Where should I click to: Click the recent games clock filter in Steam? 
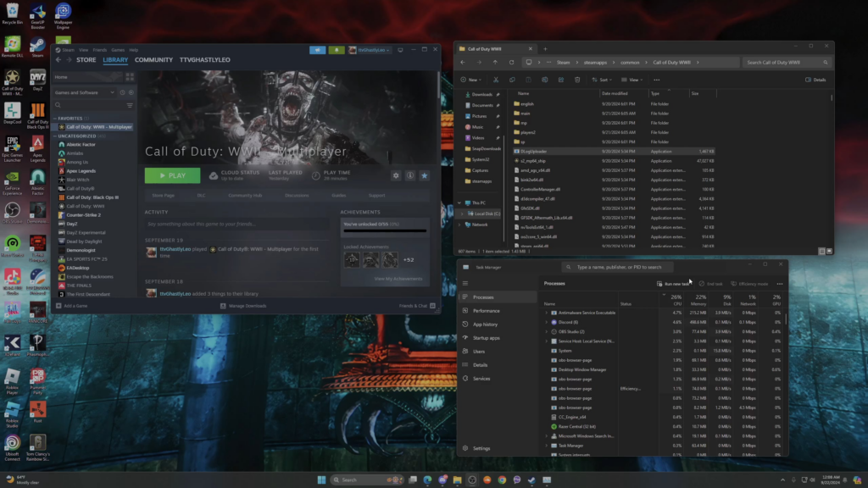coord(122,92)
